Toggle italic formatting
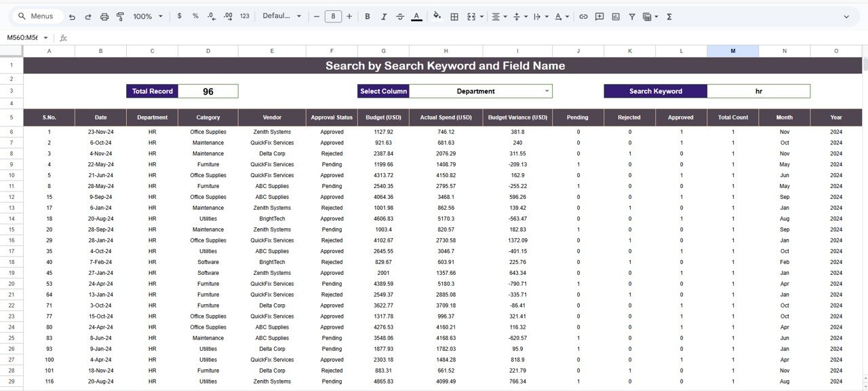Screen dimensions: 868x391 (383, 16)
